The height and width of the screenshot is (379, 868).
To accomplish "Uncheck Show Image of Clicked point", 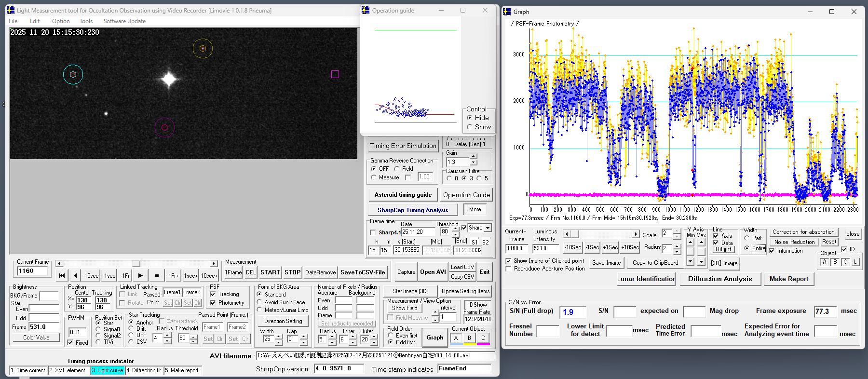I will [x=508, y=261].
